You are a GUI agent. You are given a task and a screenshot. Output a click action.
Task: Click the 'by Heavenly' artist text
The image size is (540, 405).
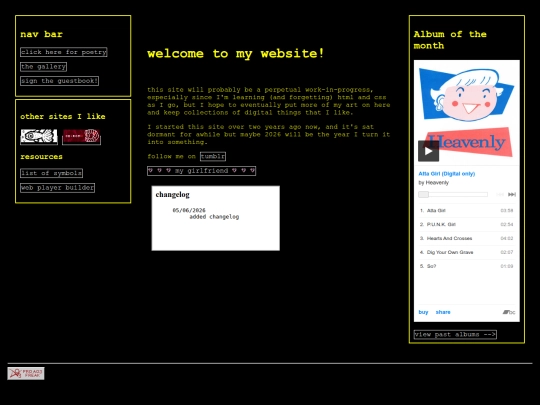(x=434, y=183)
